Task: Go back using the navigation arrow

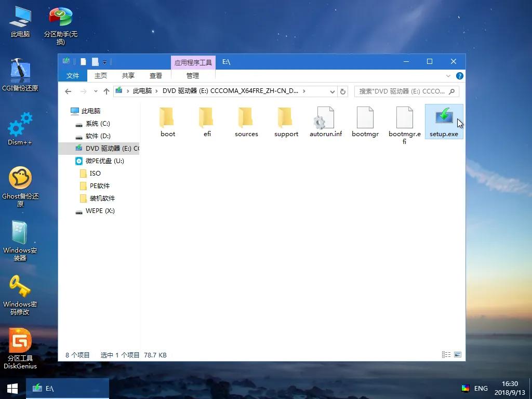Action: 68,90
